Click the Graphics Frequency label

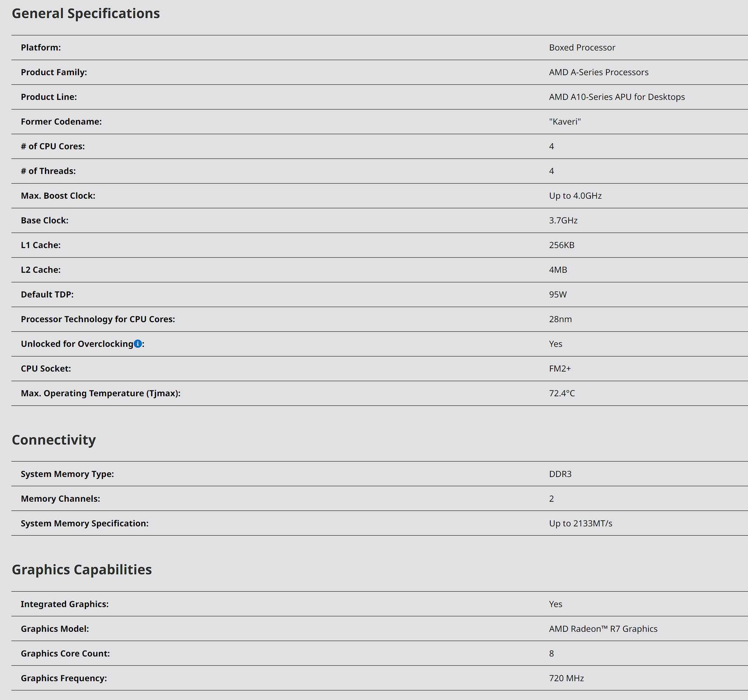tap(63, 678)
